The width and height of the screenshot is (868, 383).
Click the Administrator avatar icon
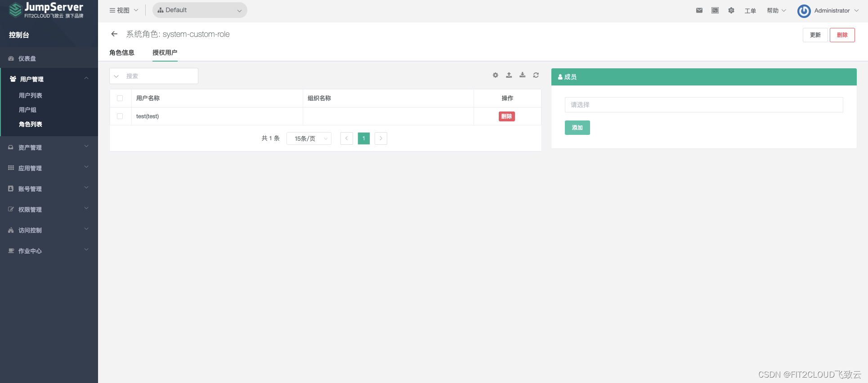click(x=804, y=11)
